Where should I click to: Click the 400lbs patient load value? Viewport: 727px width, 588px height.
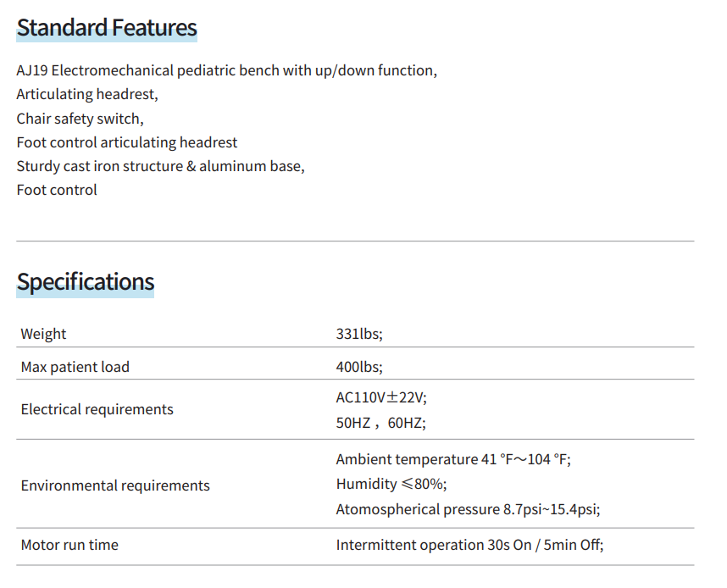pos(359,367)
